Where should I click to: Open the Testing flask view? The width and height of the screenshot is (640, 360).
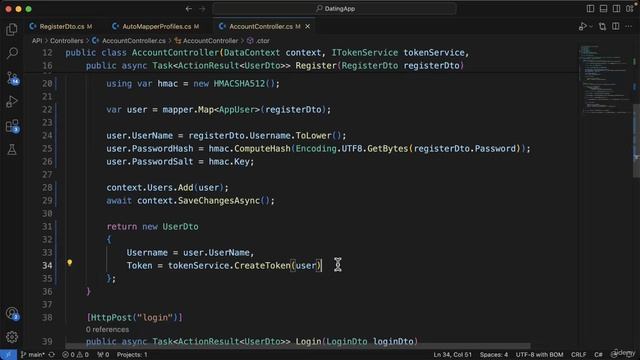pyautogui.click(x=12, y=149)
